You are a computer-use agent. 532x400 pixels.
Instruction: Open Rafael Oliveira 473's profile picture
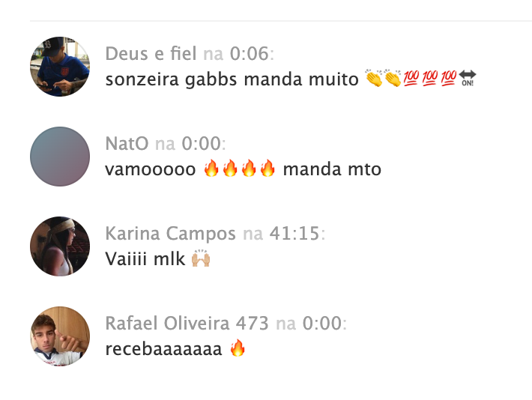coord(60,336)
